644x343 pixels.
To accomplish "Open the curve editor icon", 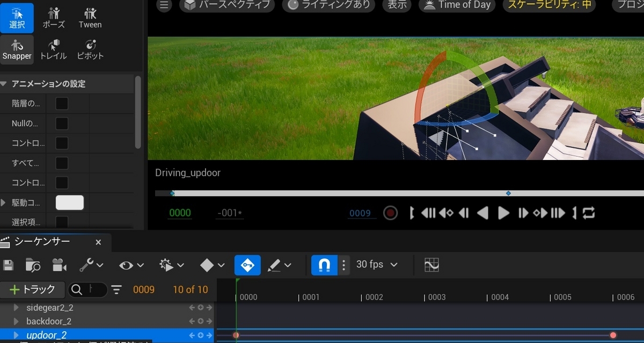I will tap(431, 265).
